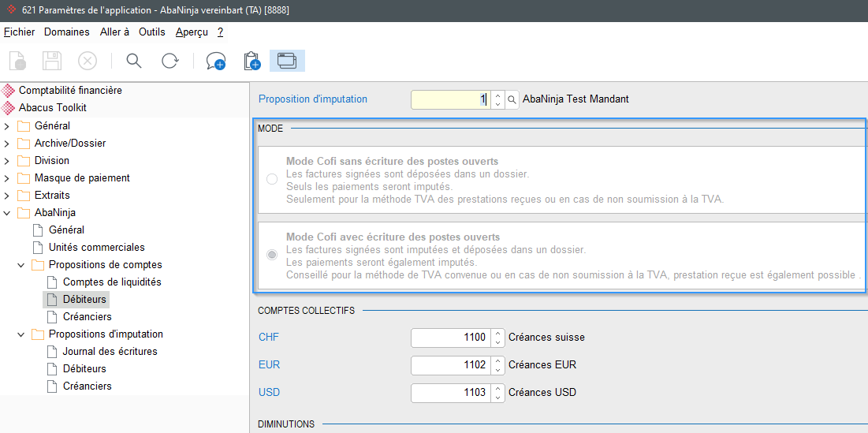Open the Outils menu

point(152,32)
